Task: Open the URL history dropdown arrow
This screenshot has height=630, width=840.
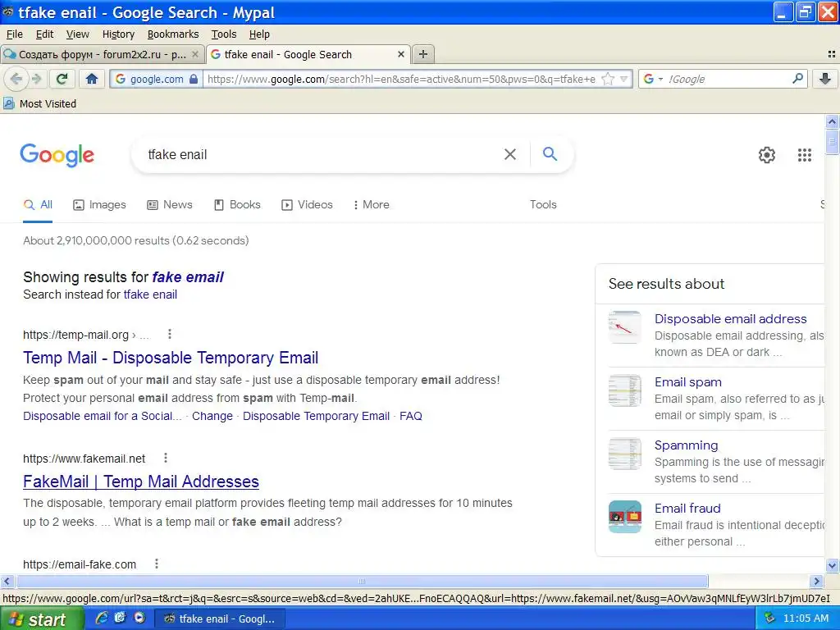Action: click(623, 80)
